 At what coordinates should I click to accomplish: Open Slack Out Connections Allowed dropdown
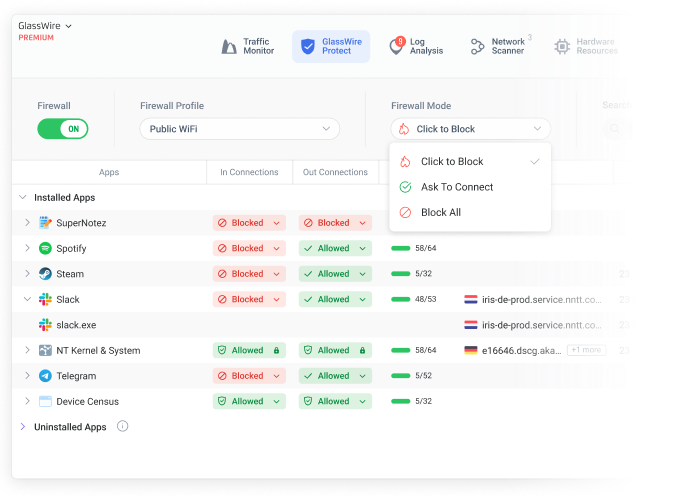click(335, 299)
